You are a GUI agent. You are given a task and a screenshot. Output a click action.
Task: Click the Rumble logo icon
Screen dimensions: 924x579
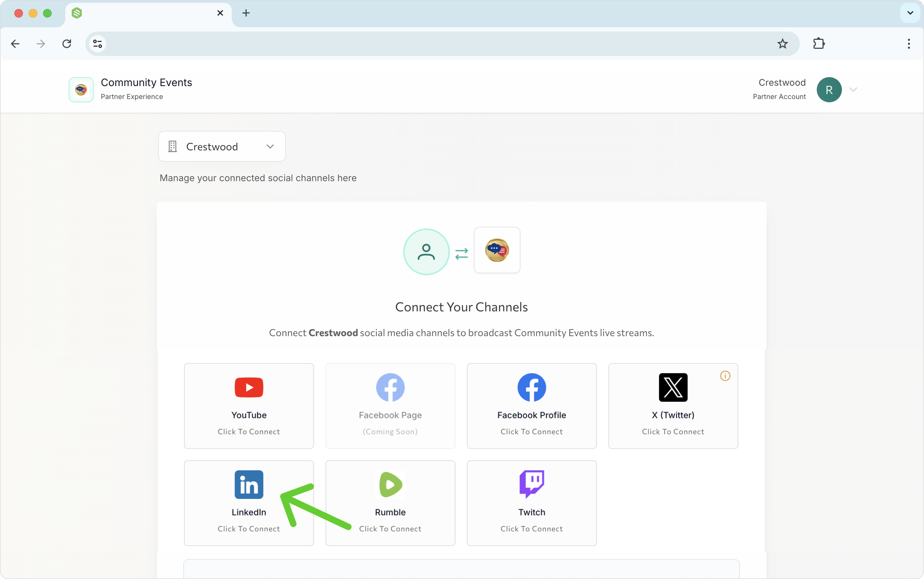tap(390, 484)
